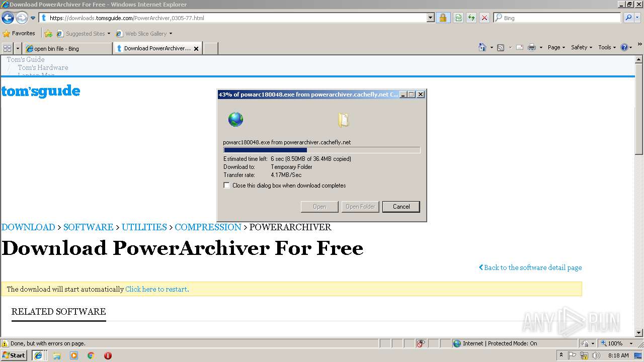Click the red Opera taskbar icon
Image resolution: width=644 pixels, height=362 pixels.
(108, 355)
